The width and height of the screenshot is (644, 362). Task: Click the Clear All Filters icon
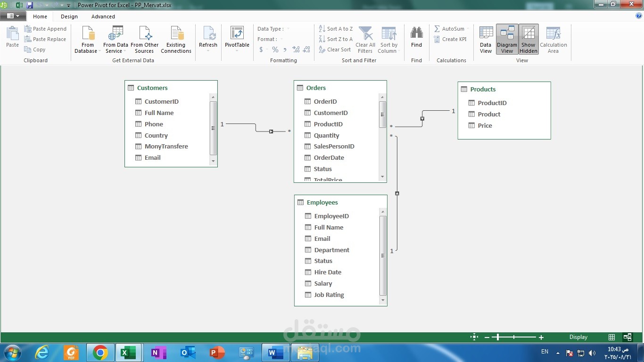coord(365,40)
